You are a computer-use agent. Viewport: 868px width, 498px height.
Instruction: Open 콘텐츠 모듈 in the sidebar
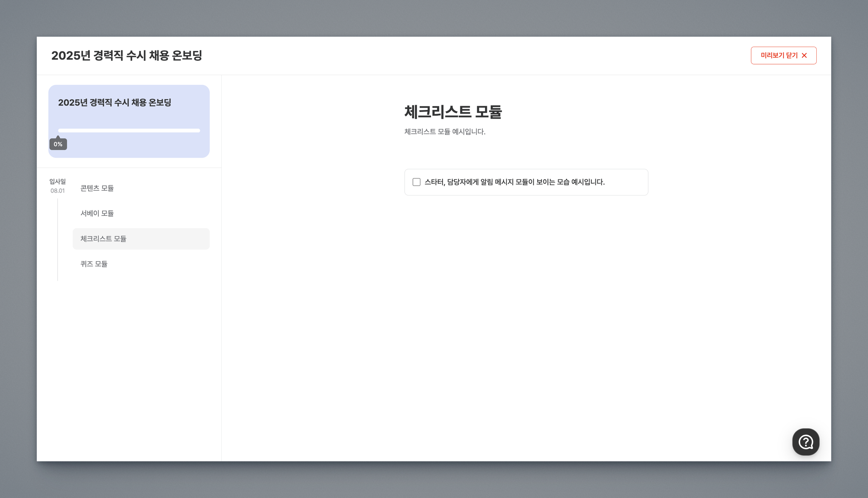click(x=97, y=188)
